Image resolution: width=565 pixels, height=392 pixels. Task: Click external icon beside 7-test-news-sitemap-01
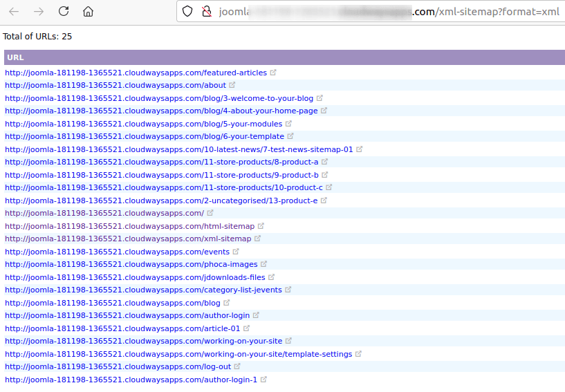tap(359, 149)
